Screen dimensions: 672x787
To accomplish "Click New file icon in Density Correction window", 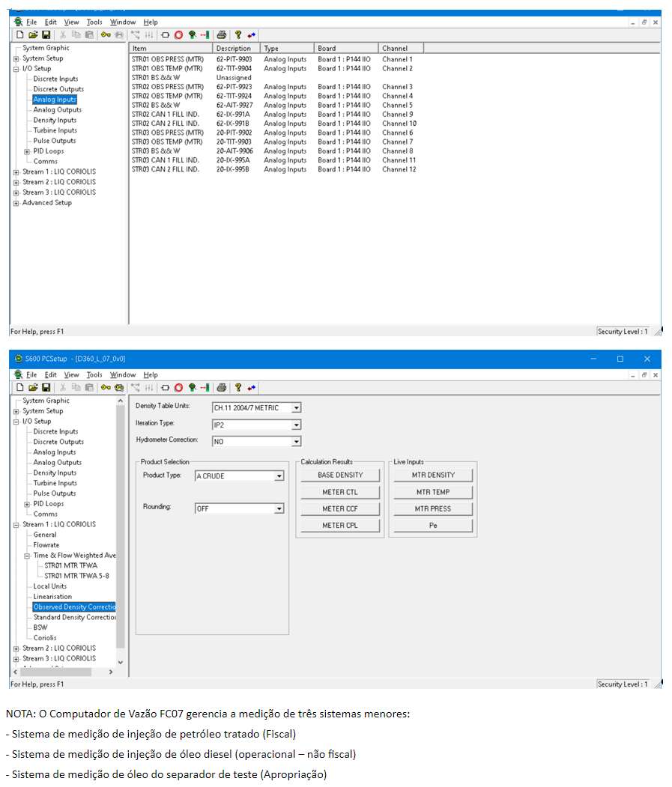I will click(20, 387).
